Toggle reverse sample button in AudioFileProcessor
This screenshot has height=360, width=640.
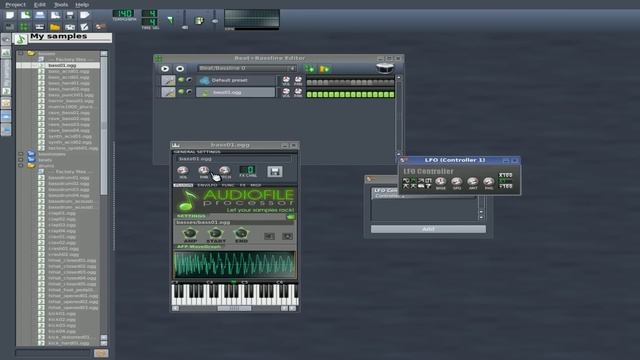coord(269,236)
